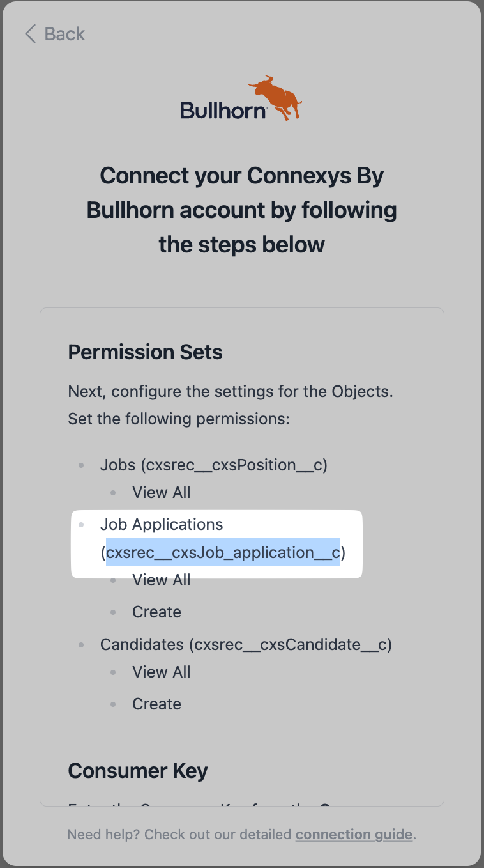Click the 'Set the following permissions' text
Image resolution: width=484 pixels, height=868 pixels.
[179, 419]
